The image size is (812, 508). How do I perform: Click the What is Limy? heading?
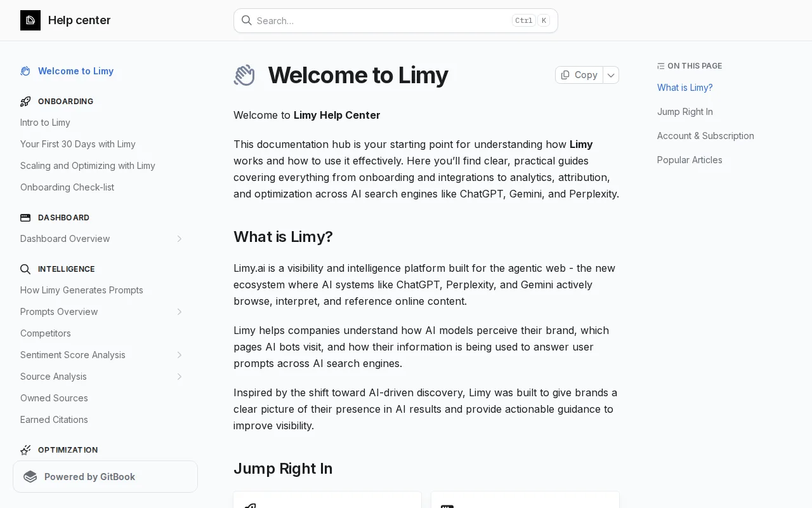click(x=283, y=237)
